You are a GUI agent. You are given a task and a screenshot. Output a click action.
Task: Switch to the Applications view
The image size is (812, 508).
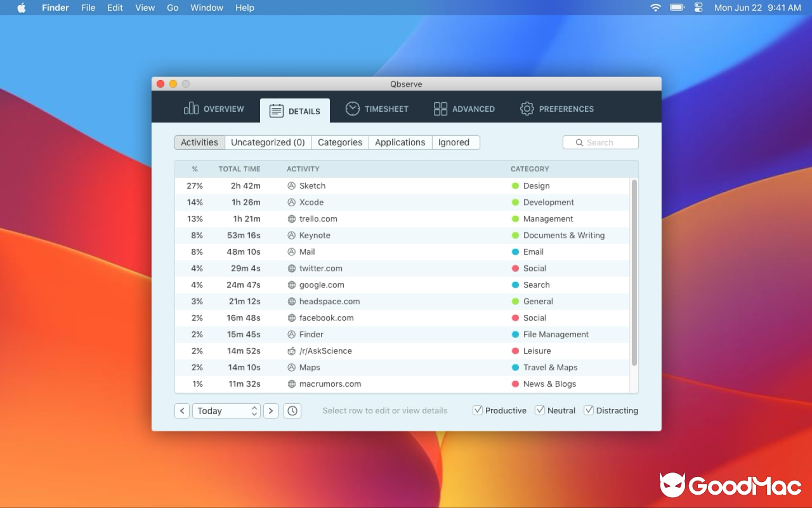coord(400,142)
